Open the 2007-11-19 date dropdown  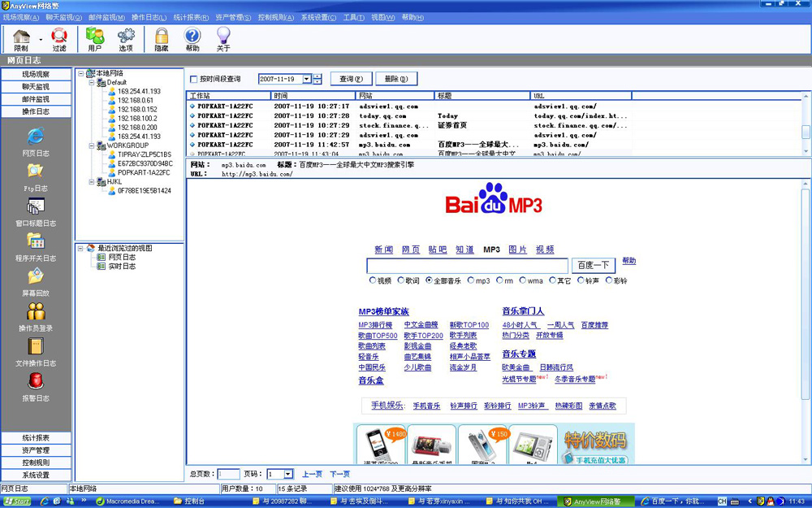click(306, 80)
